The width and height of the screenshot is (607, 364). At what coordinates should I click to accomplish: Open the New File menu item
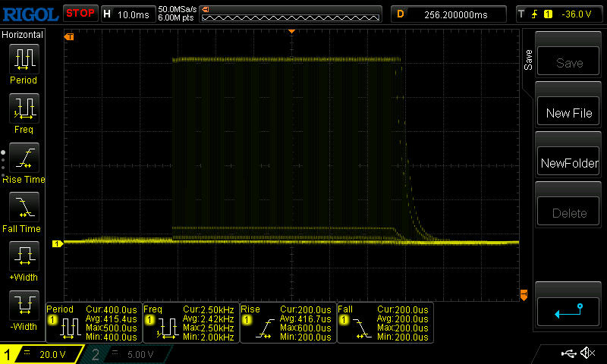[569, 113]
